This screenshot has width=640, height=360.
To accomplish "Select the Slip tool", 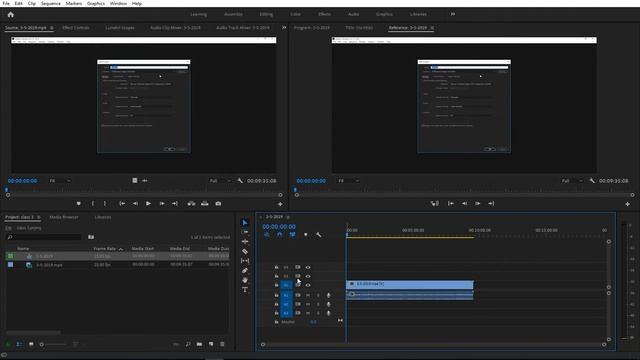I will (245, 261).
